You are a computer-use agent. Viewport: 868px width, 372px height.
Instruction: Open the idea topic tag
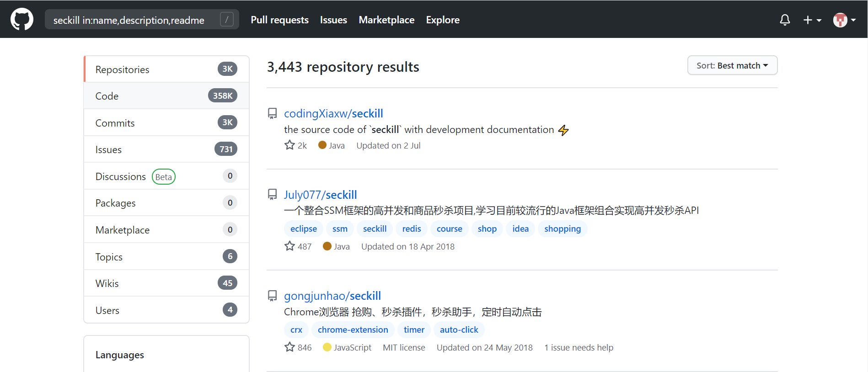520,229
